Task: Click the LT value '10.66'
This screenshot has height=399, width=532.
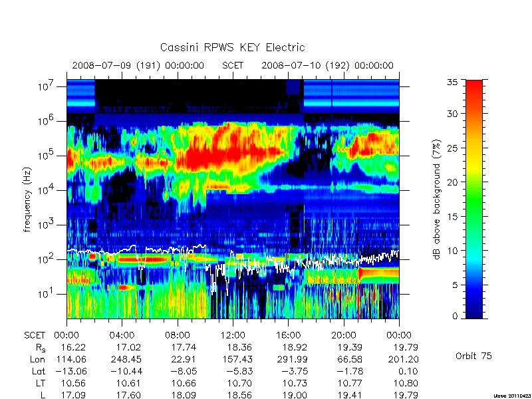Action: click(184, 384)
